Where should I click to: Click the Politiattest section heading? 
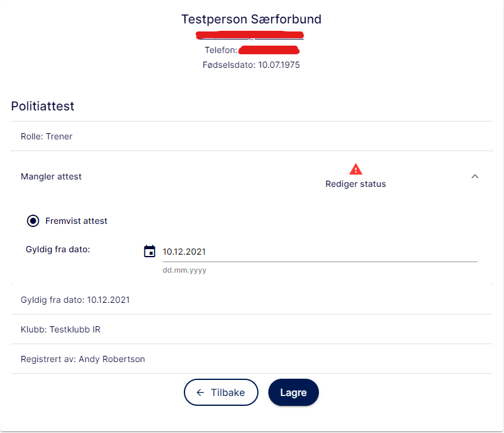[x=43, y=106]
